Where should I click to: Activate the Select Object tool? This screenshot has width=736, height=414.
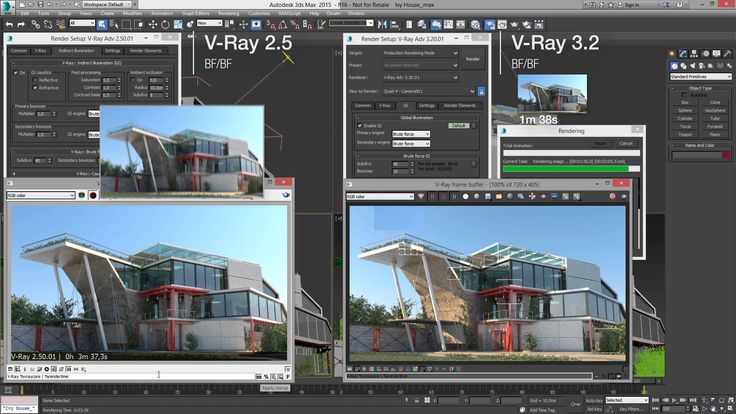pyautogui.click(x=102, y=24)
